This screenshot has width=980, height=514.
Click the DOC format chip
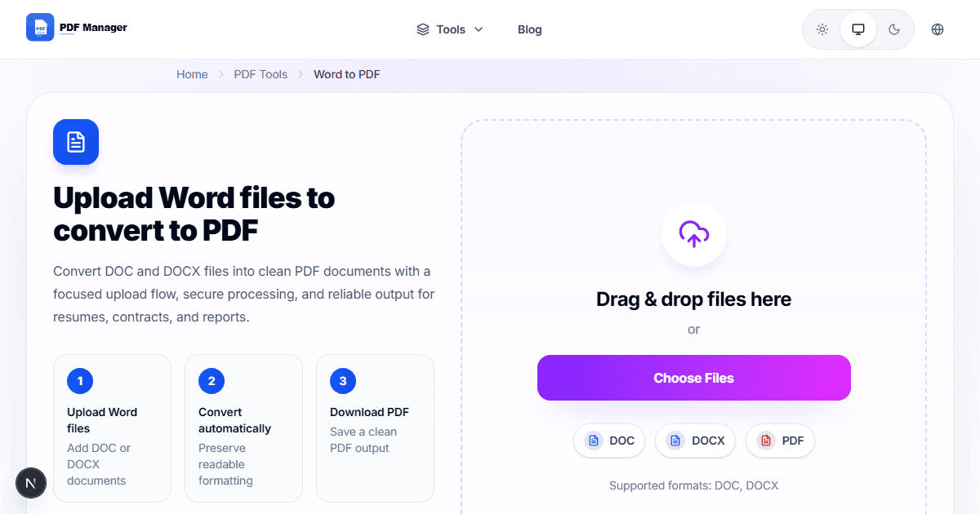(x=609, y=441)
